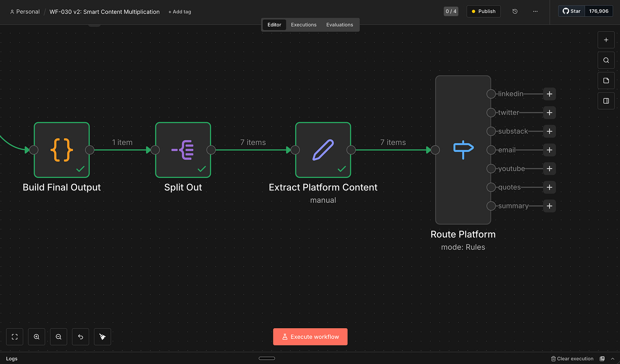Clear the current execution
Screen dimensions: 620x364
(x=572, y=358)
